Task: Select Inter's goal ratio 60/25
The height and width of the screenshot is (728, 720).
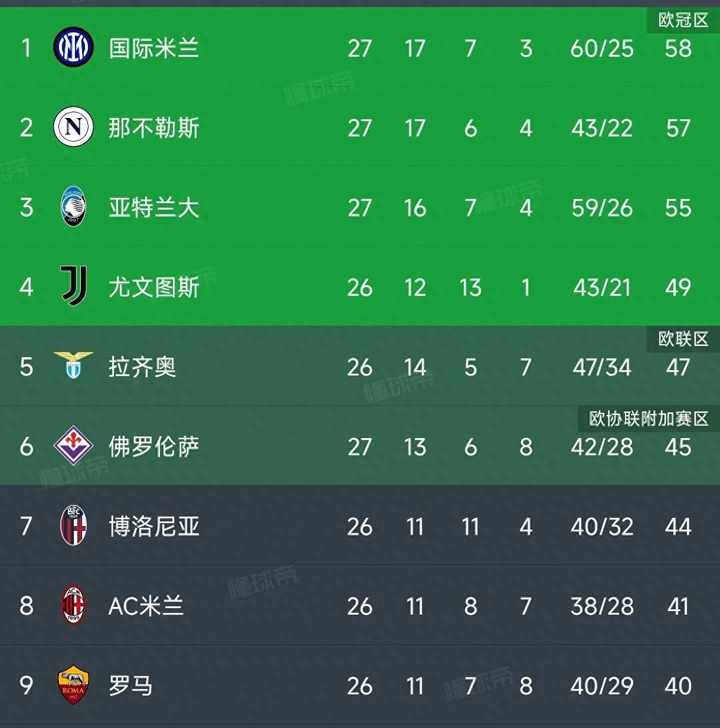Action: [x=601, y=48]
